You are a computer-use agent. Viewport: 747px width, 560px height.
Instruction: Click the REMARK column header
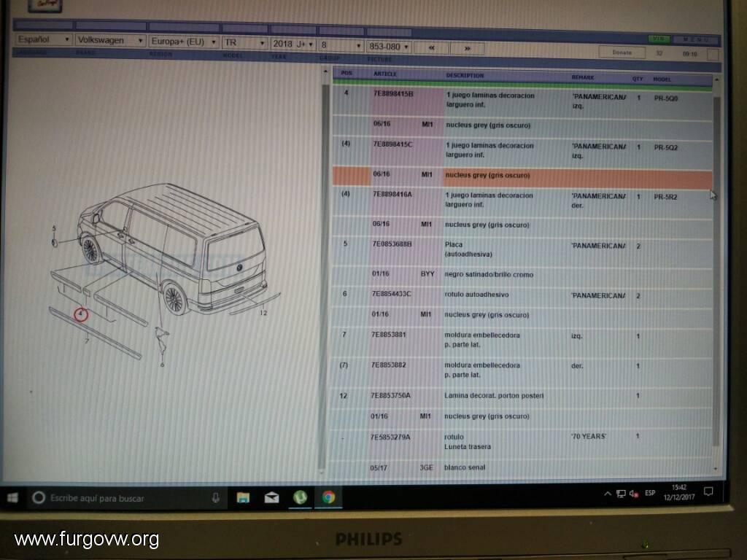pyautogui.click(x=583, y=77)
